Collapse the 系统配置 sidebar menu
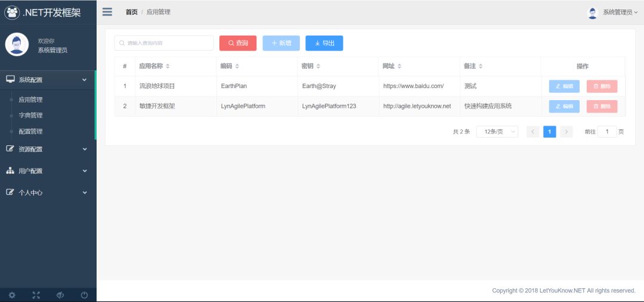The width and height of the screenshot is (644, 302). coord(48,80)
